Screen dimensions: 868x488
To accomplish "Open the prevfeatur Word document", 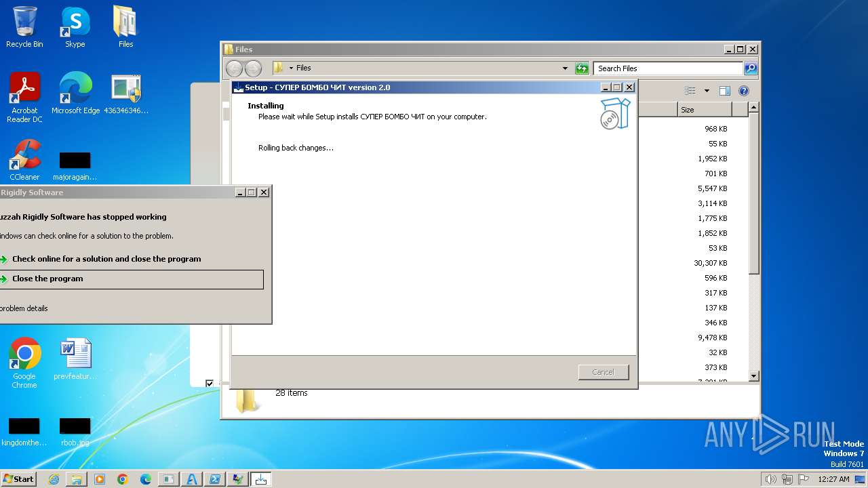I will [x=75, y=359].
